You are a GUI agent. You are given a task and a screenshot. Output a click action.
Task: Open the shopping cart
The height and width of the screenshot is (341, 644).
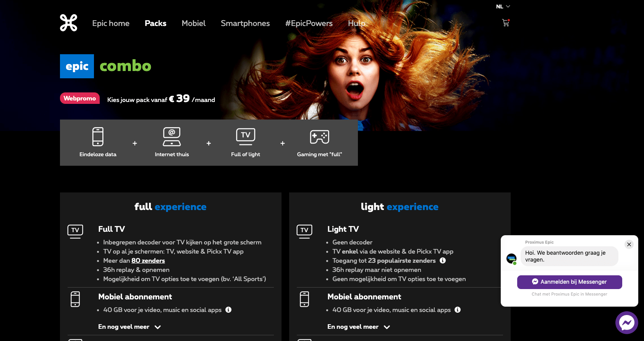click(506, 23)
